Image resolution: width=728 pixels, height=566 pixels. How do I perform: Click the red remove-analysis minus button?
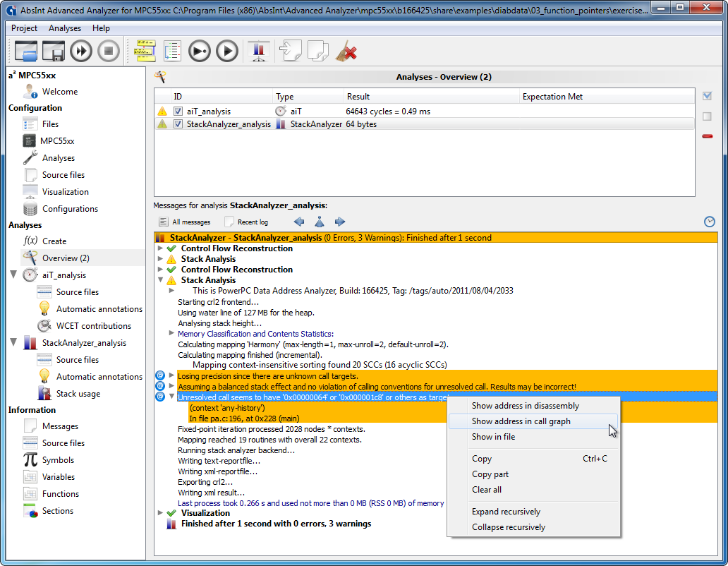tap(707, 136)
